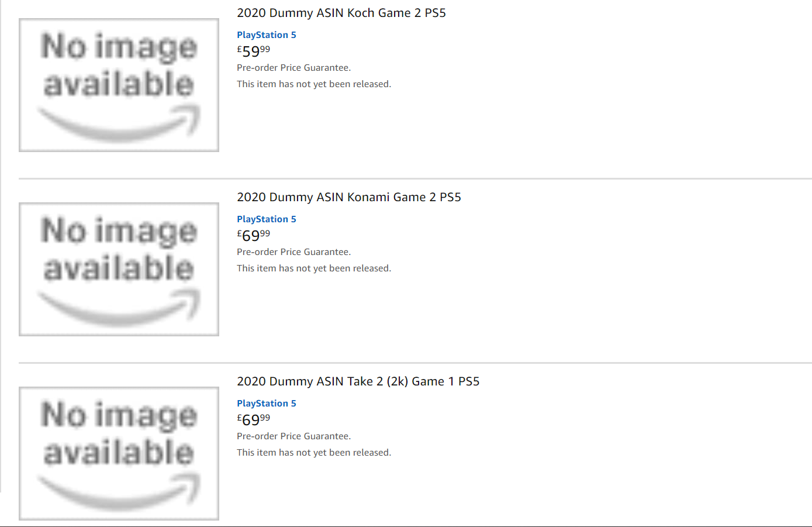Open the Take 2 (2k) Game 1 PS5 title
This screenshot has height=527, width=812.
(358, 381)
